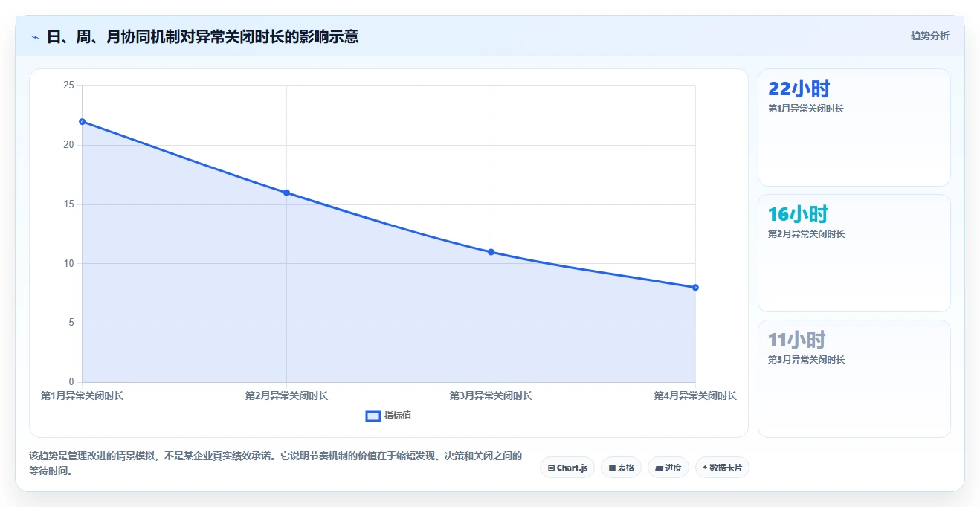The height and width of the screenshot is (507, 980).
Task: Click the blue 指标值 legend color box
Action: [x=373, y=416]
